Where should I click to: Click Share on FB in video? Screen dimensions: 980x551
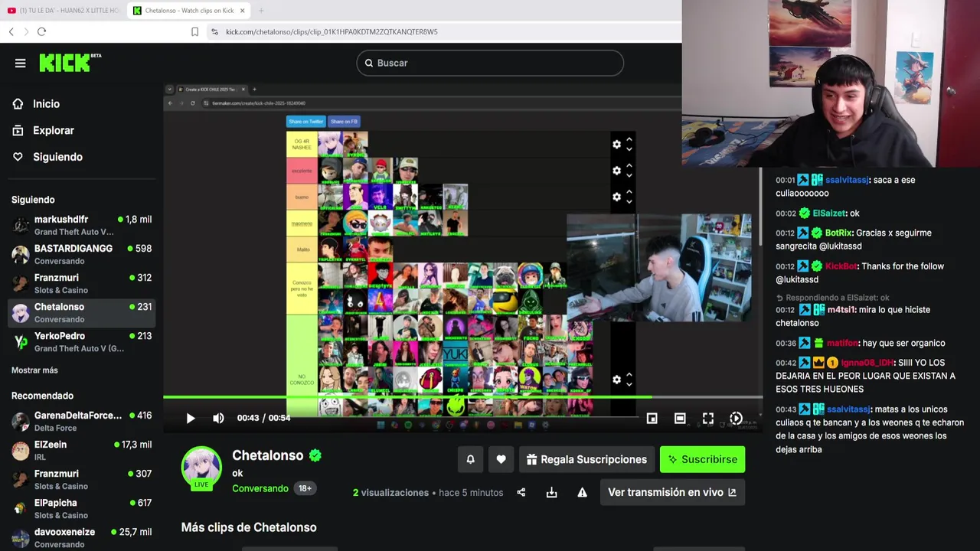click(344, 121)
